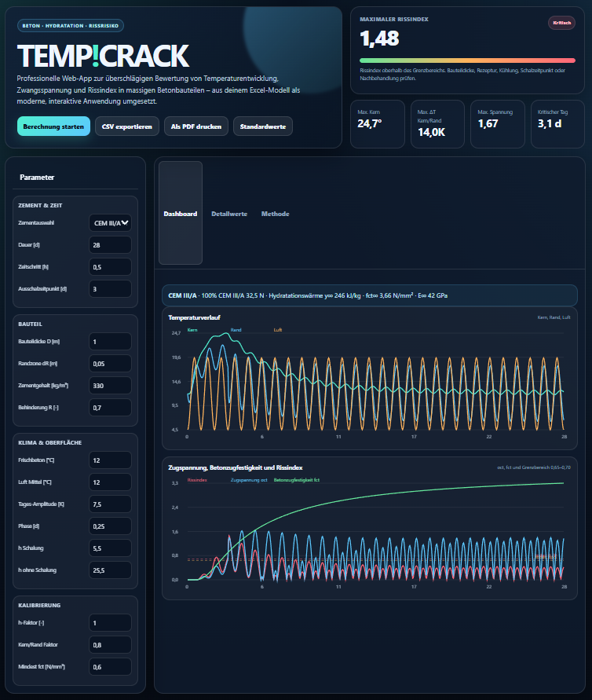
Task: Click the 1,48 Rissindex value
Action: [x=379, y=38]
